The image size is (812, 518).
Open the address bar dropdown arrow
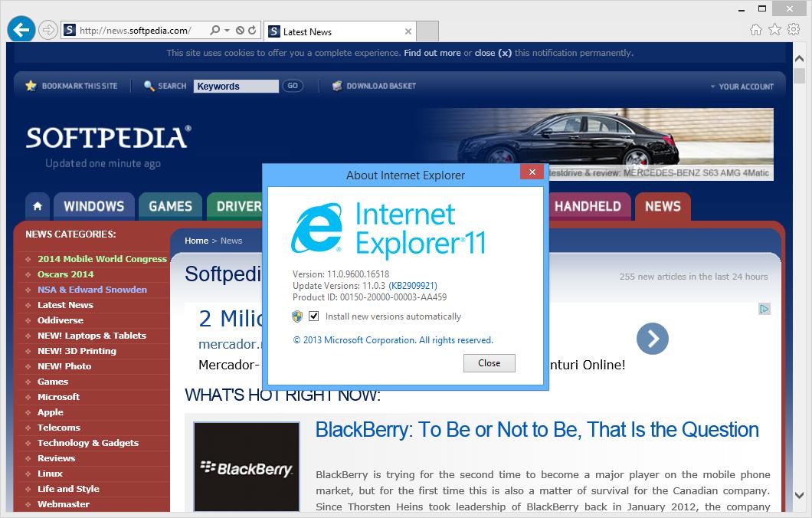tap(227, 30)
